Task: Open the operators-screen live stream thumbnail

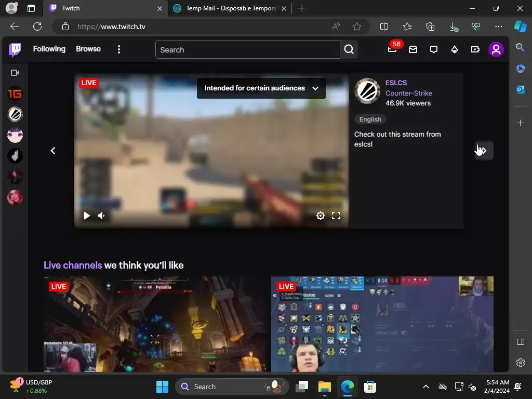Action: point(382,324)
